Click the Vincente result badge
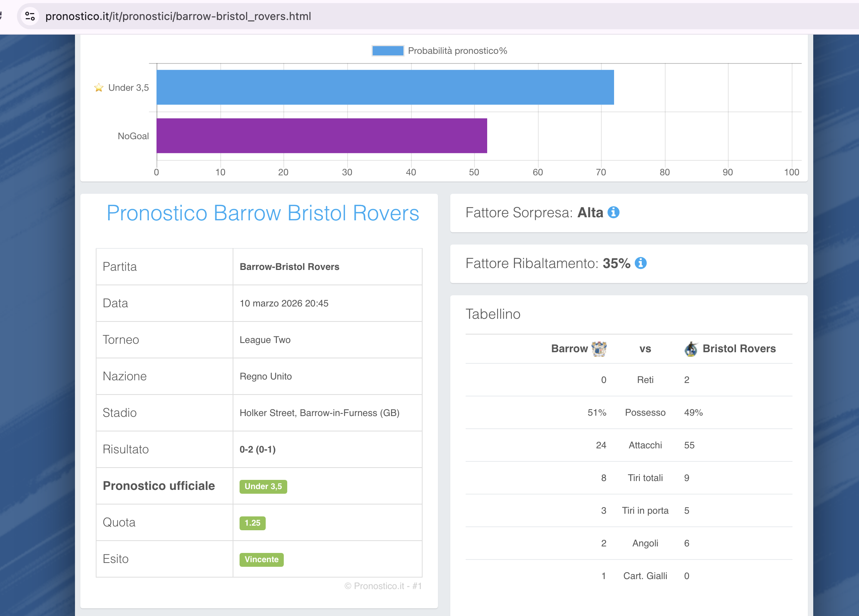This screenshot has height=616, width=859. click(261, 559)
